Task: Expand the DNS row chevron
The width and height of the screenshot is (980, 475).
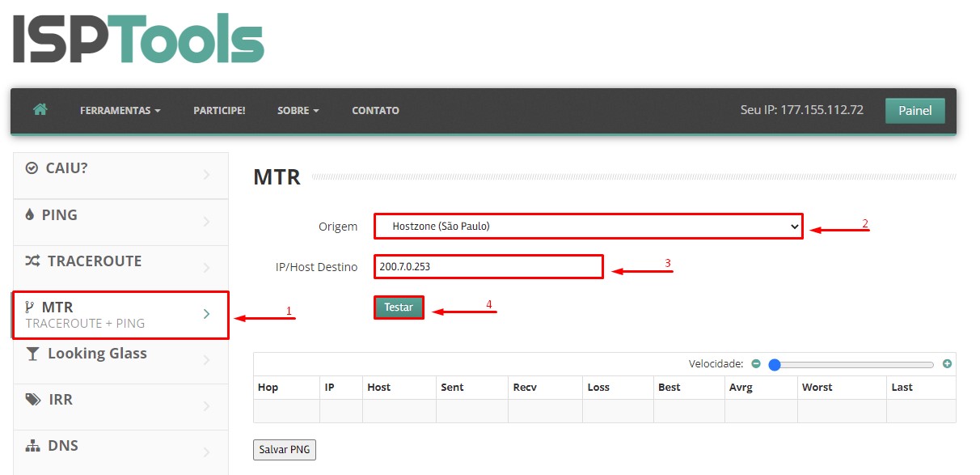Action: 207,452
